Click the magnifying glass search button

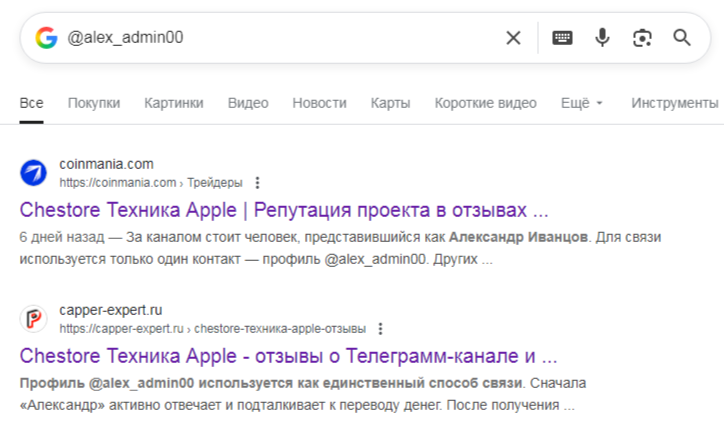click(682, 38)
